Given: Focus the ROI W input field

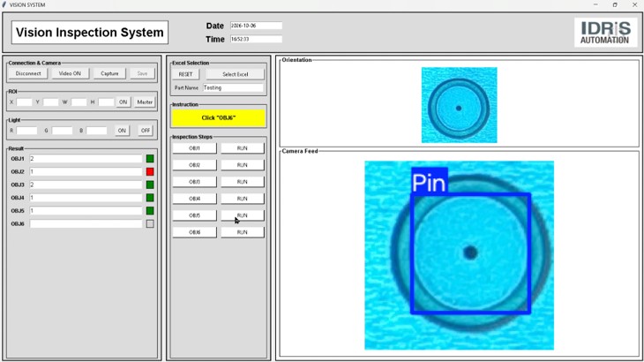Looking at the screenshot, I should 79,102.
